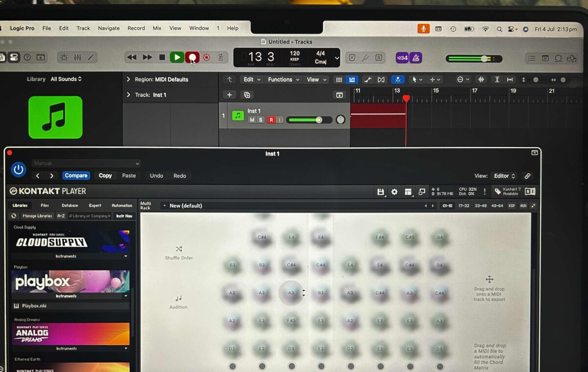The height and width of the screenshot is (372, 588).
Task: Open the Mix menu
Action: coord(157,28)
